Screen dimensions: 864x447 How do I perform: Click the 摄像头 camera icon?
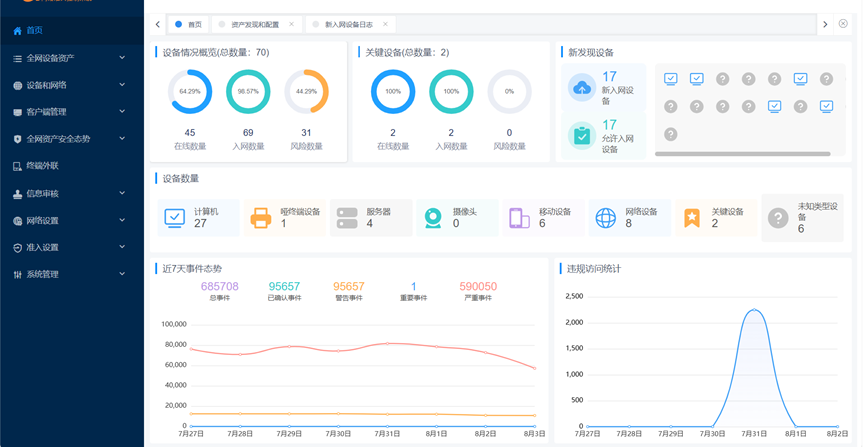[433, 218]
